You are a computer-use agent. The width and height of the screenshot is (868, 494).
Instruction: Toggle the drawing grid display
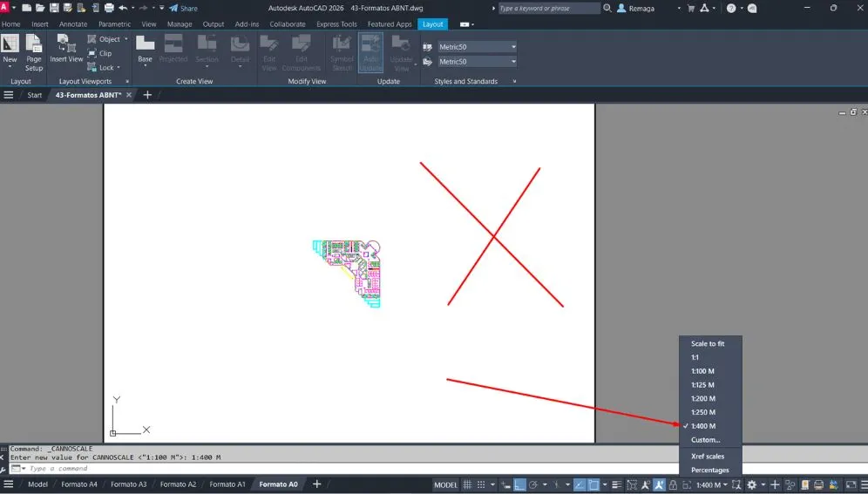pyautogui.click(x=468, y=484)
